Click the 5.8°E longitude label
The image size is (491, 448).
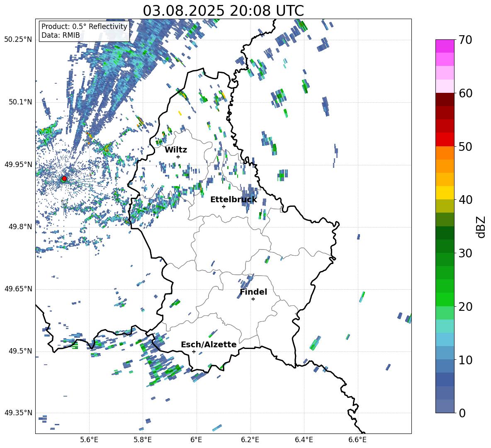pyautogui.click(x=143, y=440)
